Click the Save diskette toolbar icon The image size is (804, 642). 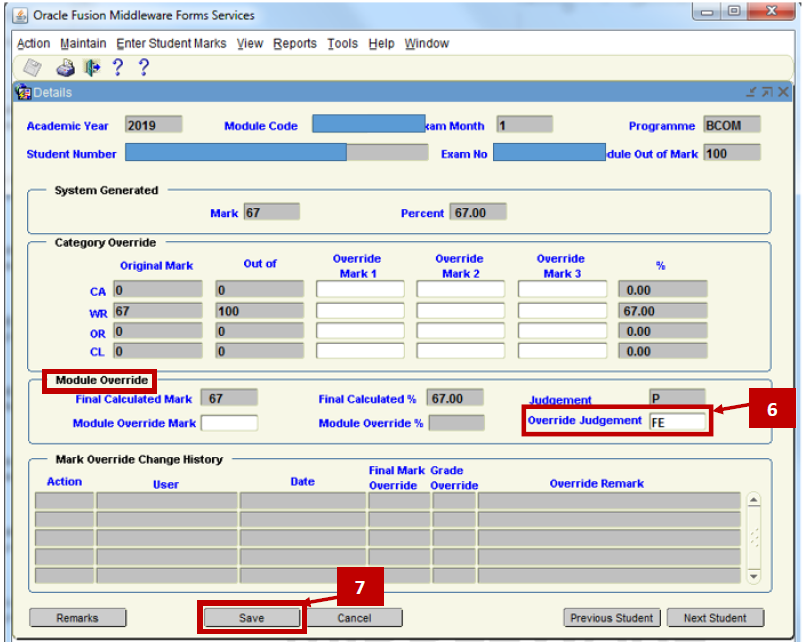point(33,68)
